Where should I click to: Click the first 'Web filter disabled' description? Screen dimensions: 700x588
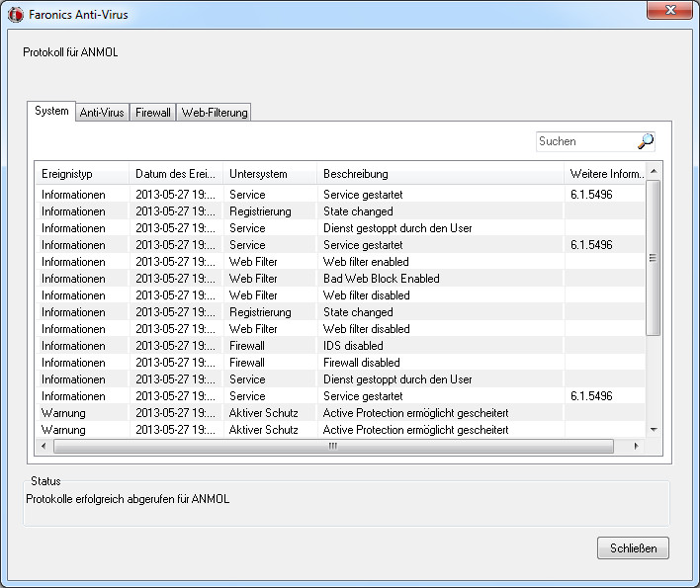coord(367,295)
